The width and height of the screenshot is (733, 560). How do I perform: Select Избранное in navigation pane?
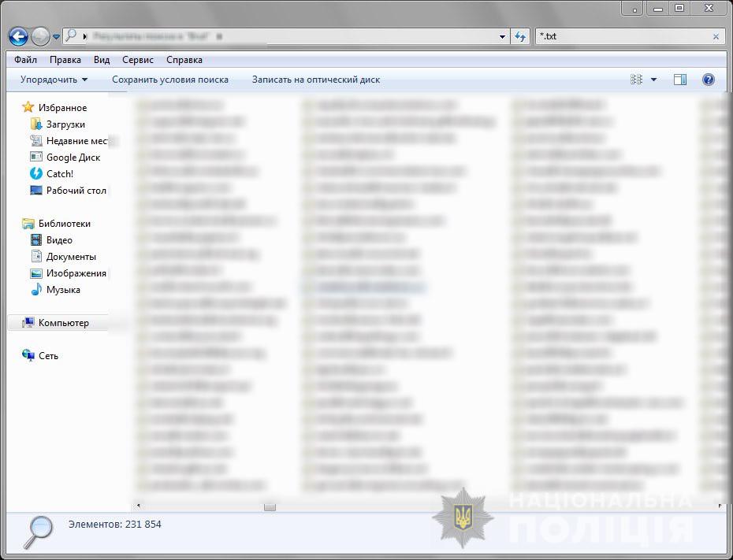(x=62, y=108)
